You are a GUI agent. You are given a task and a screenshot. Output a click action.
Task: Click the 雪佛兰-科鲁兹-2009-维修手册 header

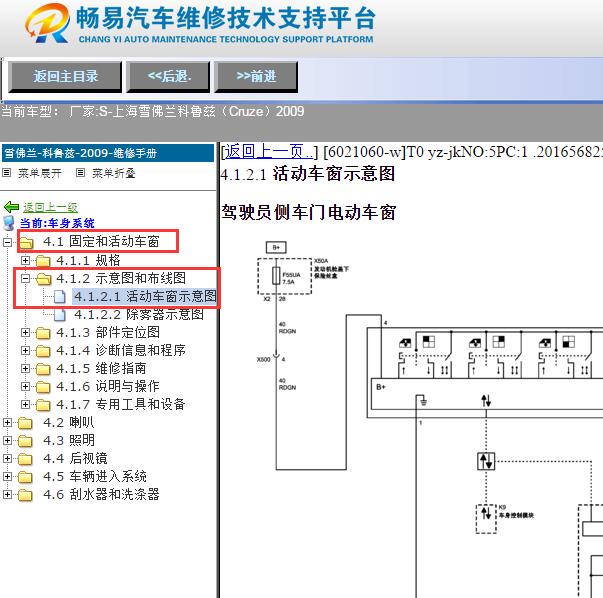(x=108, y=153)
